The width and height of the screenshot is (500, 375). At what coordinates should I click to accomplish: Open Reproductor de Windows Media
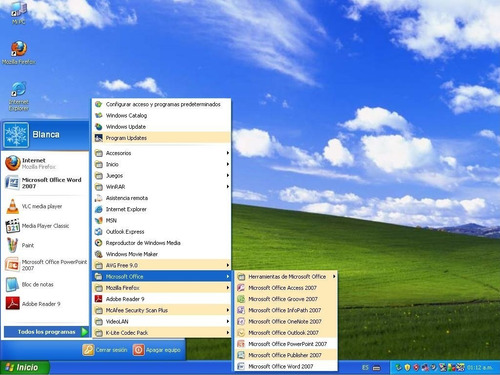coord(161,243)
